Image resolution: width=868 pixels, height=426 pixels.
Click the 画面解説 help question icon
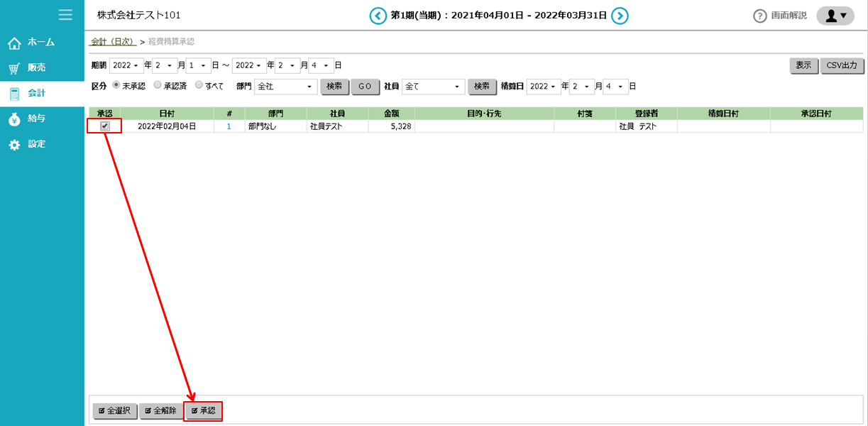(x=760, y=16)
